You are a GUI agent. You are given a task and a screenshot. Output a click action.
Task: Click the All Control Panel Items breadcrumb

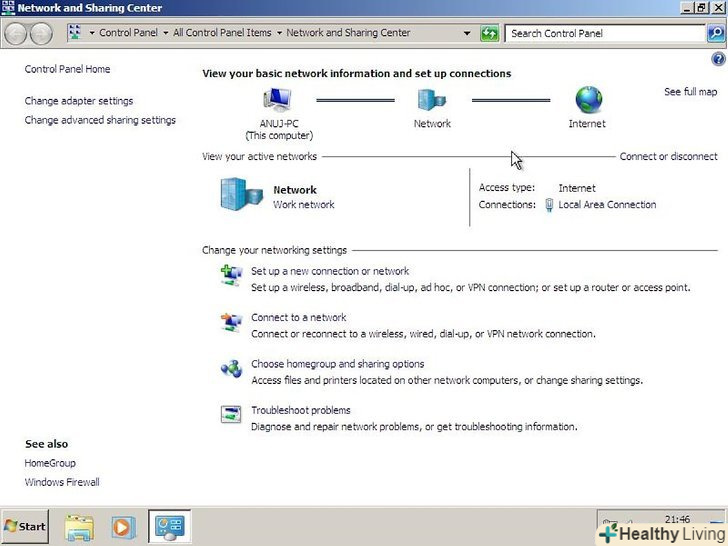222,33
